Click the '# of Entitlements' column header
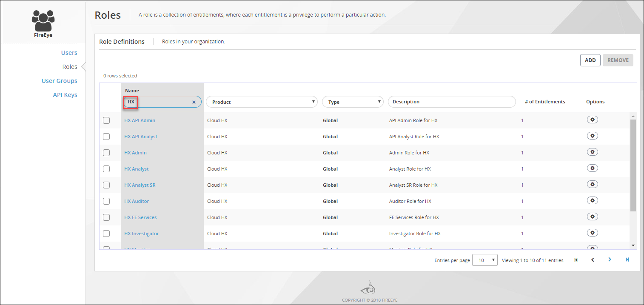644x305 pixels. click(x=545, y=102)
